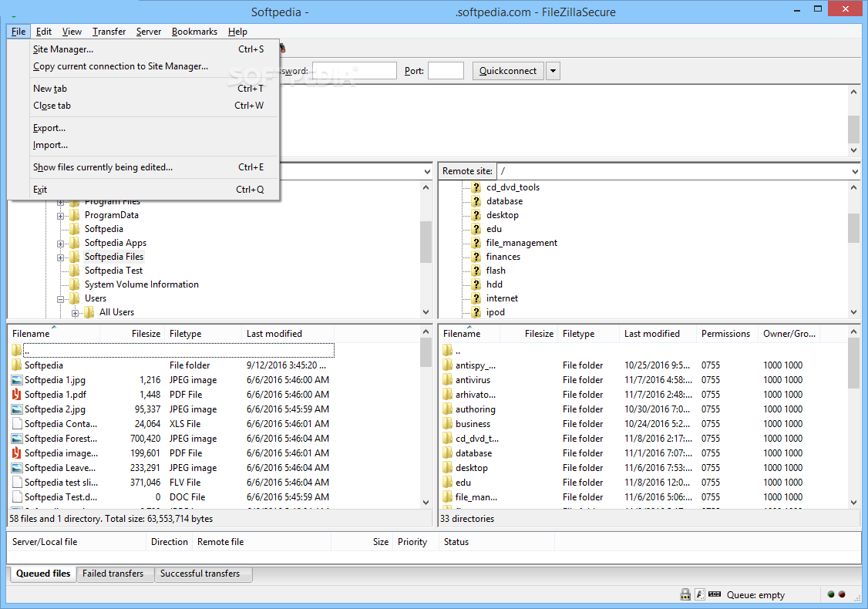Open the Transfer menu
The width and height of the screenshot is (868, 609).
[109, 32]
